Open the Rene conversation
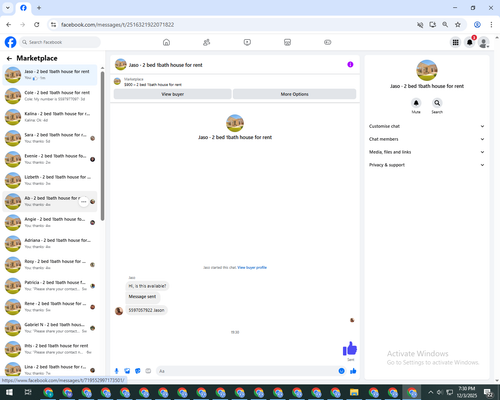500x400 pixels. 50,307
